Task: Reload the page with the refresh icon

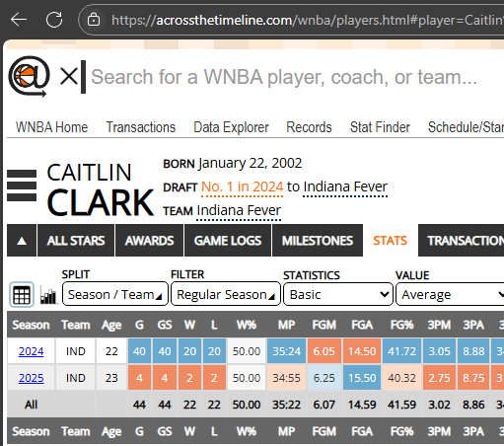Action: [54, 20]
